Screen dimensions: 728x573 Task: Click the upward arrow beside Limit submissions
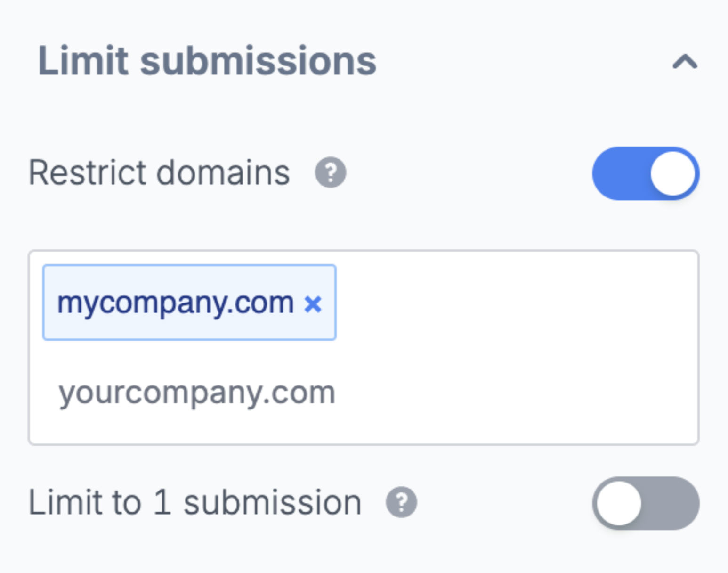coord(685,62)
